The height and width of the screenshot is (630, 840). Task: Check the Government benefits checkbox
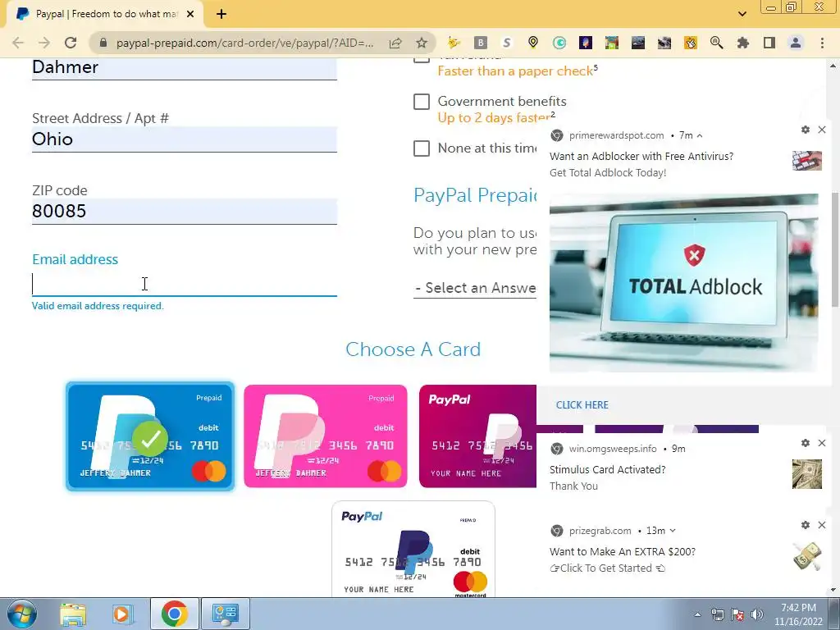click(x=422, y=101)
